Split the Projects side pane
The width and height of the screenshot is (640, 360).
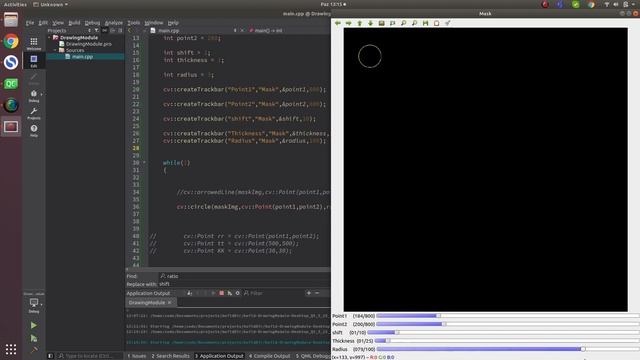[113, 31]
